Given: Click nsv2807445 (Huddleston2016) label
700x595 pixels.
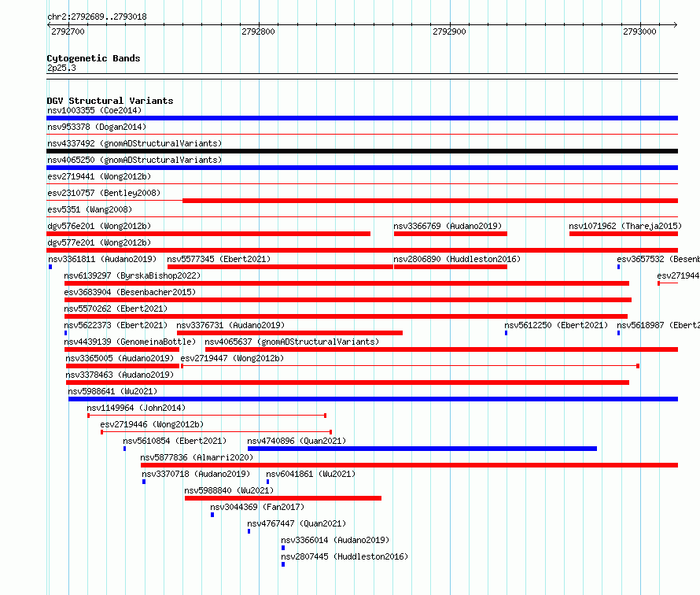Looking at the screenshot, I should [344, 556].
